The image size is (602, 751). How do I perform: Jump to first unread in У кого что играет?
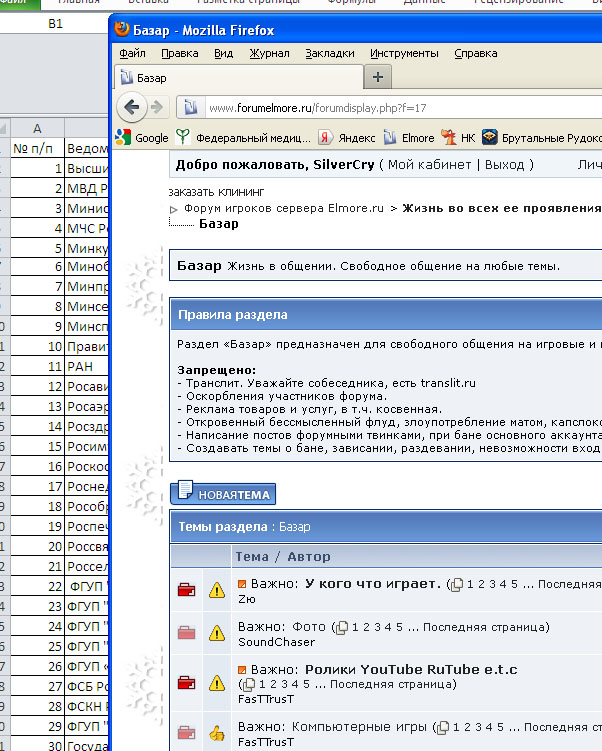242,584
